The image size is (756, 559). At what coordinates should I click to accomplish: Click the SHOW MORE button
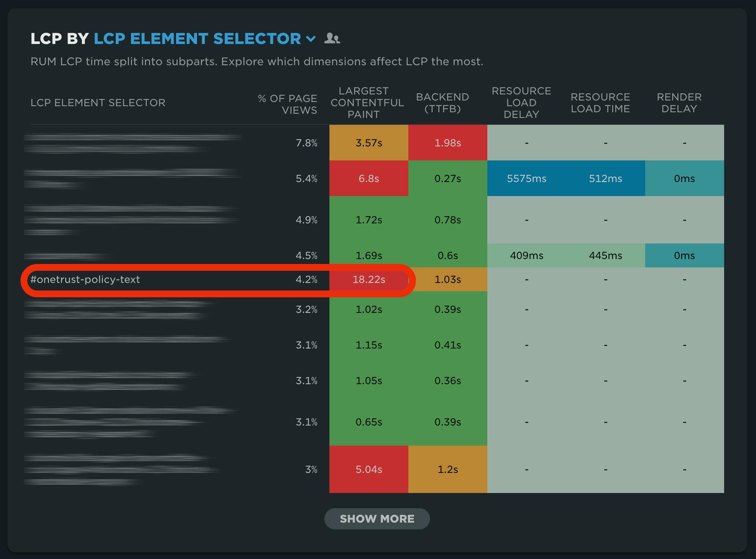(377, 518)
